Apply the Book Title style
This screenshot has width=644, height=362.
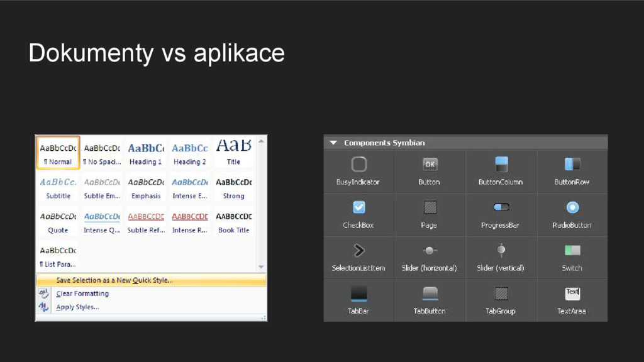pos(234,222)
